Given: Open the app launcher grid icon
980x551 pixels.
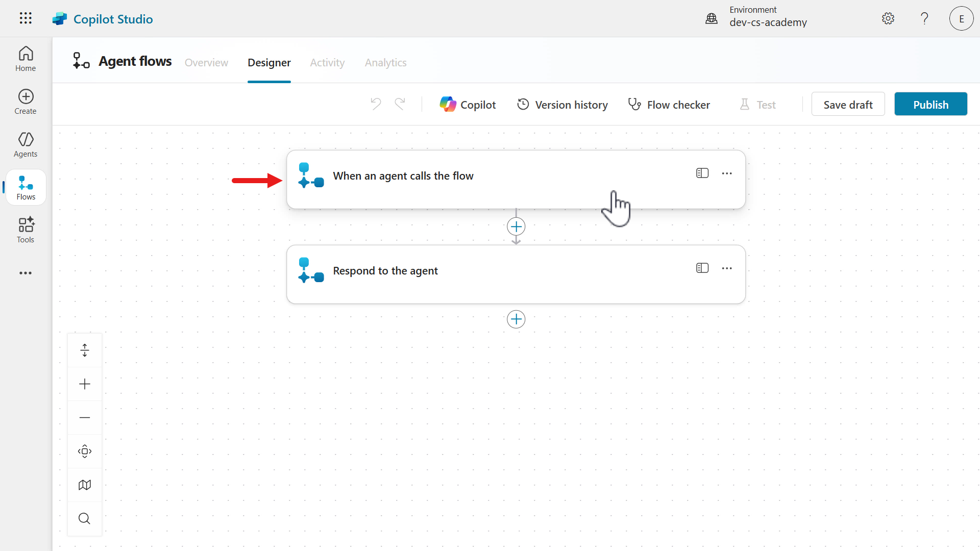Looking at the screenshot, I should (26, 18).
